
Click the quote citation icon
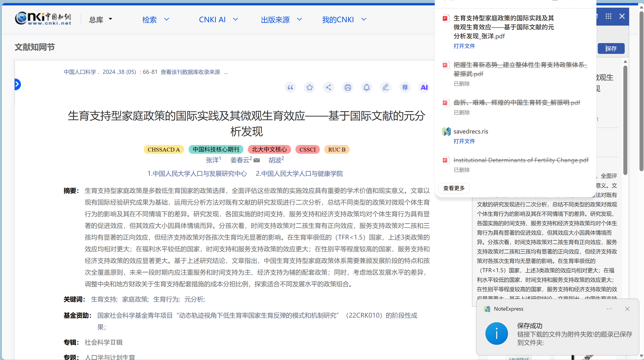(x=290, y=88)
